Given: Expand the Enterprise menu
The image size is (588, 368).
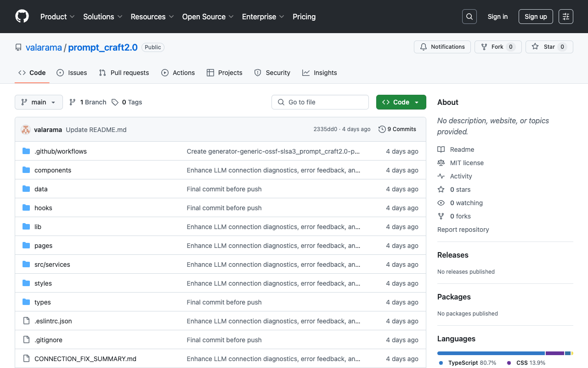Looking at the screenshot, I should [x=263, y=17].
